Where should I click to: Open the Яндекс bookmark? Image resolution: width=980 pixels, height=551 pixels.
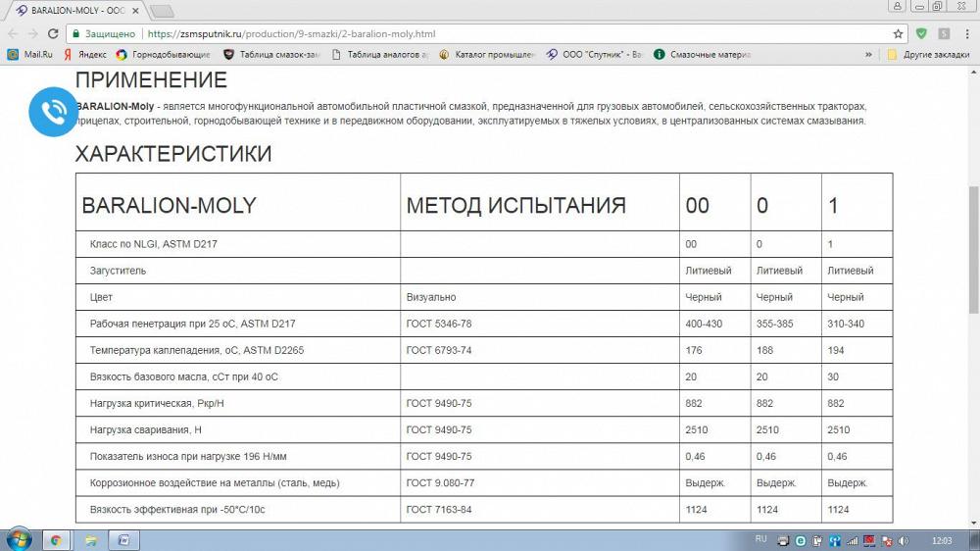pos(85,54)
